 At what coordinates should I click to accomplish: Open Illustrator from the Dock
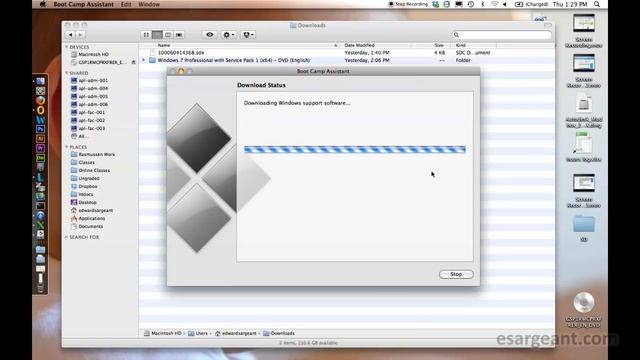pos(40,139)
